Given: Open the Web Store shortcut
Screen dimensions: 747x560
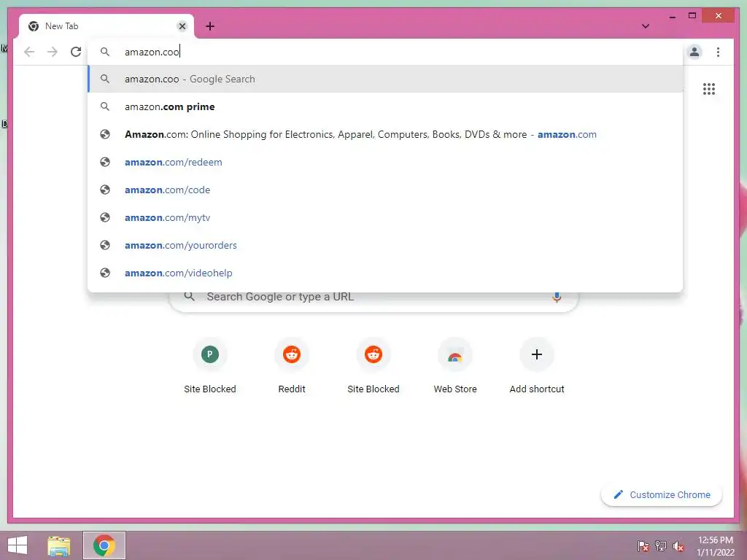Looking at the screenshot, I should coord(455,367).
